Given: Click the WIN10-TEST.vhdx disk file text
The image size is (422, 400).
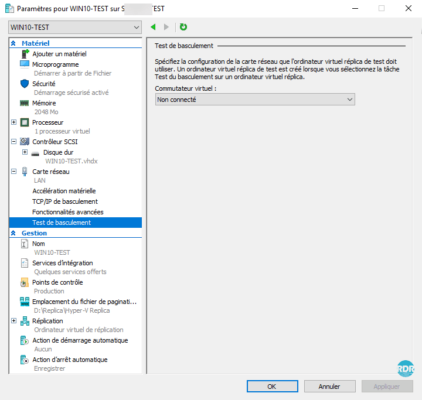Looking at the screenshot, I should [71, 161].
